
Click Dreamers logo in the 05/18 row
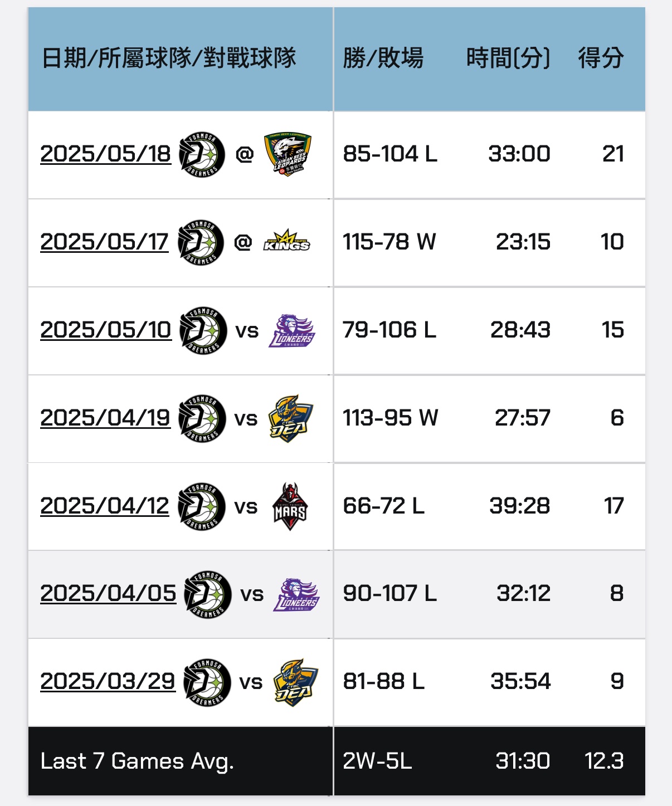coord(202,155)
